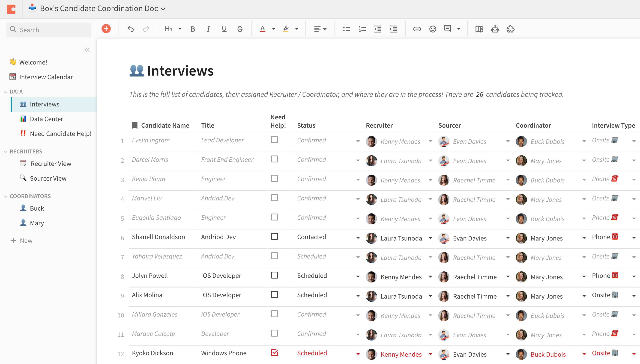Open the text color picker arrow
Image resolution: width=640 pixels, height=364 pixels.
[x=274, y=29]
